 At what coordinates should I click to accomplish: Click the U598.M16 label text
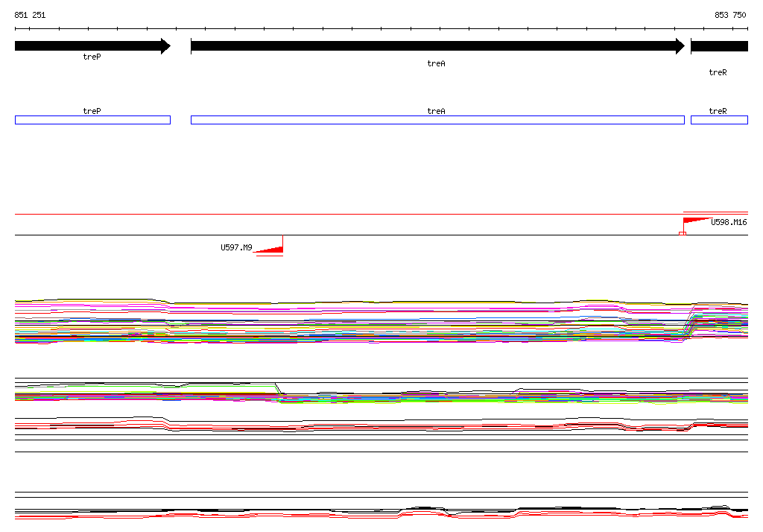[x=729, y=223]
